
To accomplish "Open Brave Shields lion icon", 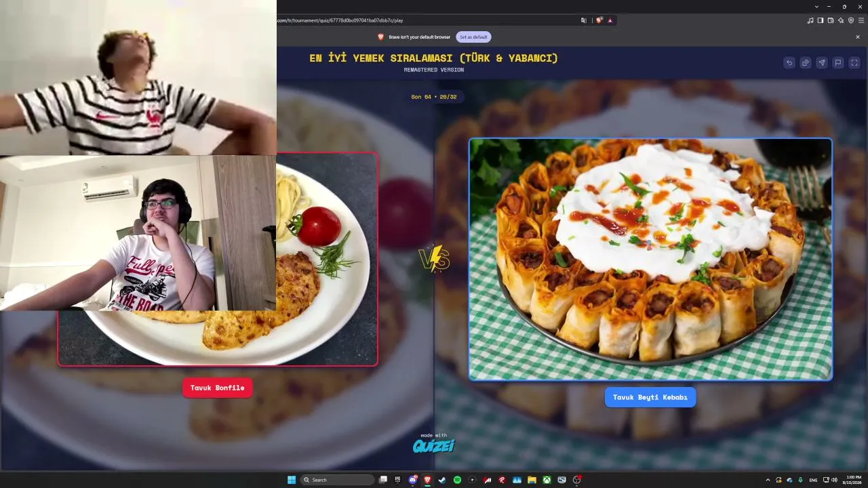I will coord(599,20).
